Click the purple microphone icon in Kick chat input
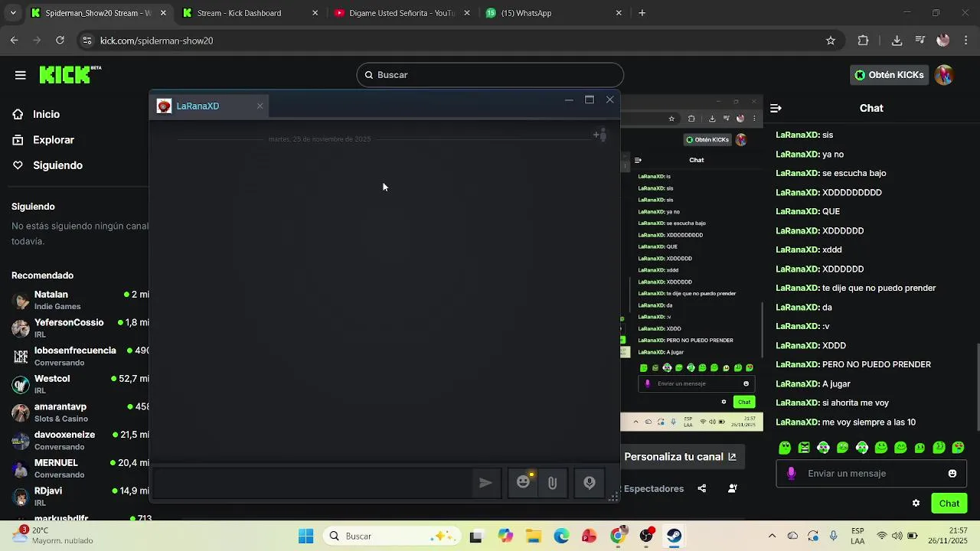980x551 pixels. click(x=792, y=474)
